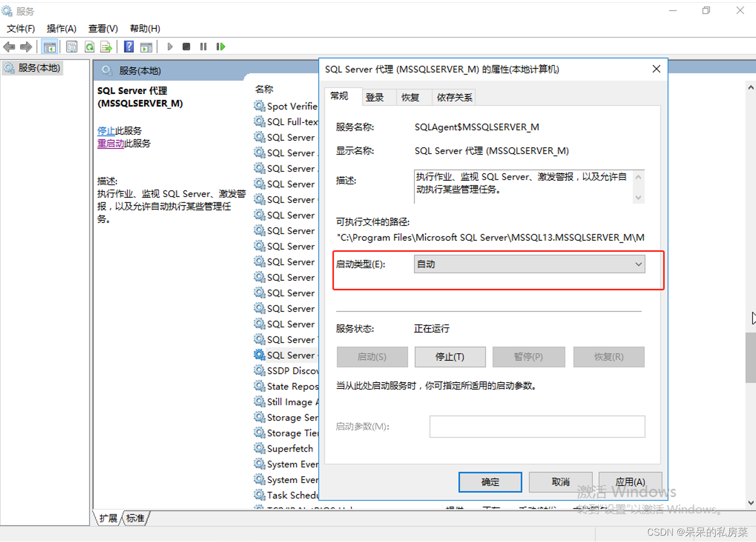Minimize the 服务 window
This screenshot has height=542, width=756.
[673, 11]
